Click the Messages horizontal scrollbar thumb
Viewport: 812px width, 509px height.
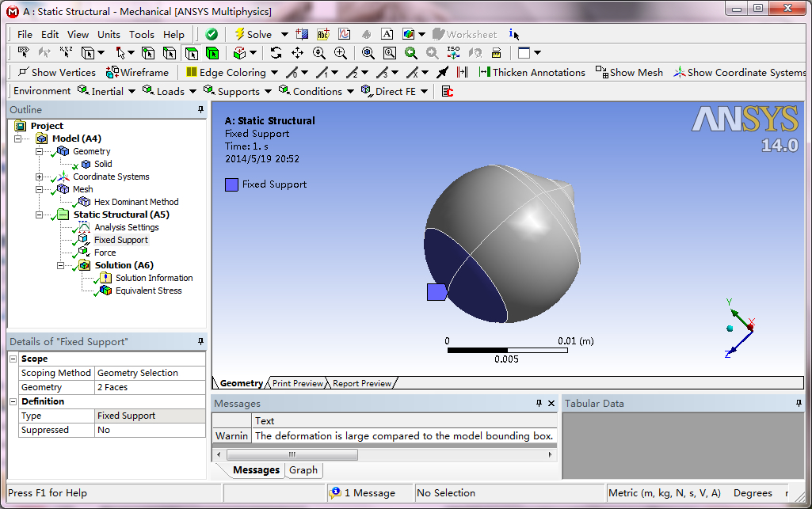[292, 454]
